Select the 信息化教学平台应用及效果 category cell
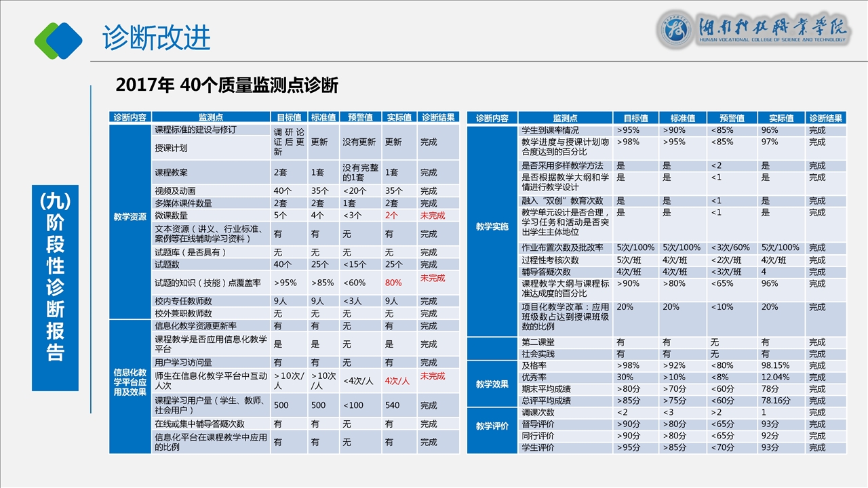 click(130, 382)
